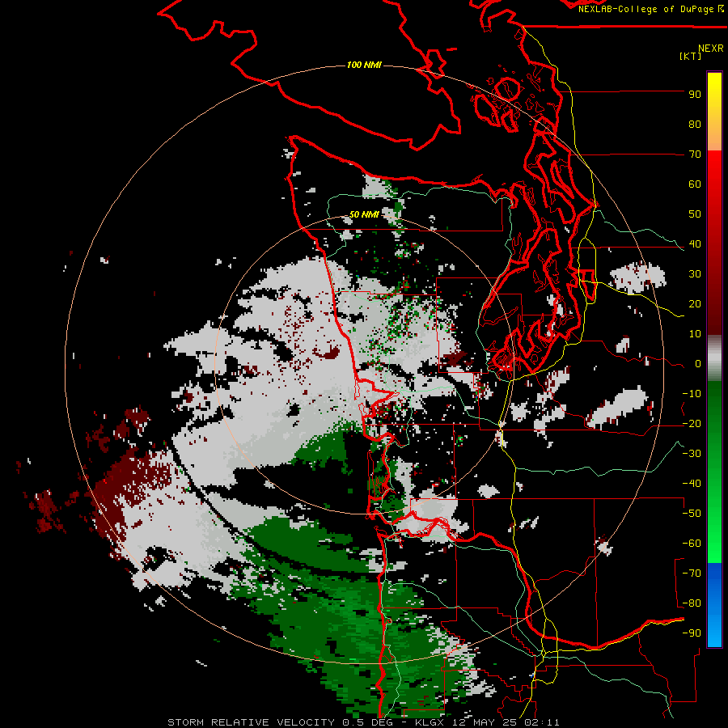
Task: Click the 80 value on velocity scale
Action: 695,125
